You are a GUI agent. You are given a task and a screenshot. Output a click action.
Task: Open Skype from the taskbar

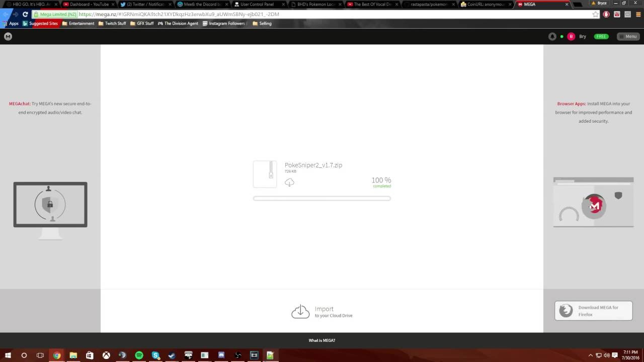click(x=155, y=355)
